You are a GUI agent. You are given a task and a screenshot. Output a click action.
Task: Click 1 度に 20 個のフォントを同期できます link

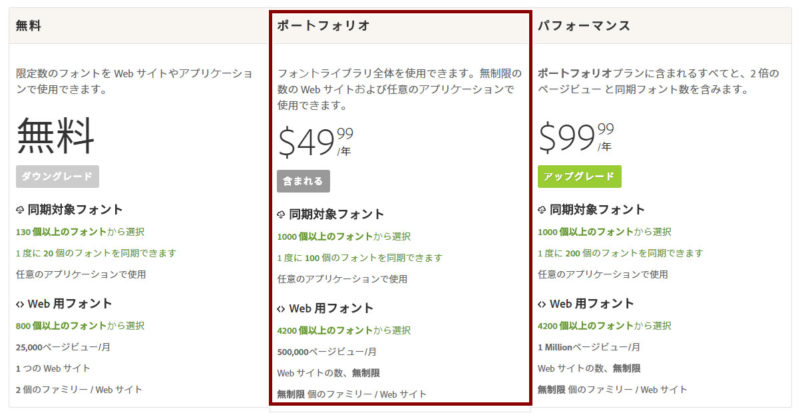click(96, 253)
